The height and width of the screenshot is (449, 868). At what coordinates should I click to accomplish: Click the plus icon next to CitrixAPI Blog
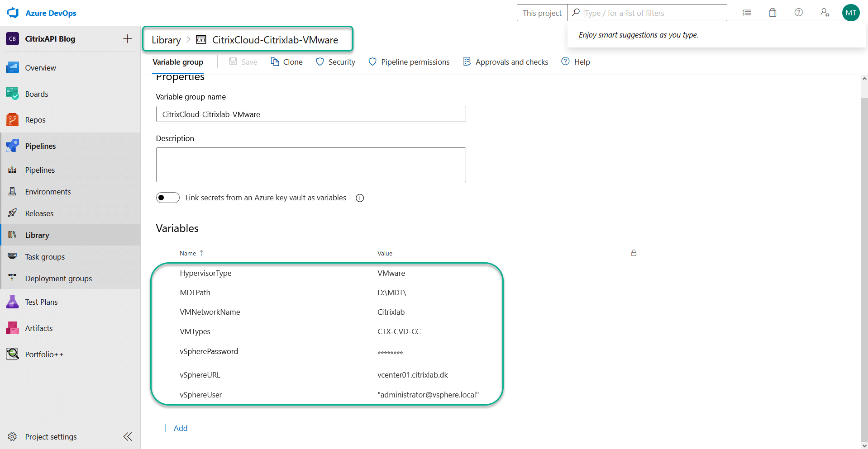point(128,39)
